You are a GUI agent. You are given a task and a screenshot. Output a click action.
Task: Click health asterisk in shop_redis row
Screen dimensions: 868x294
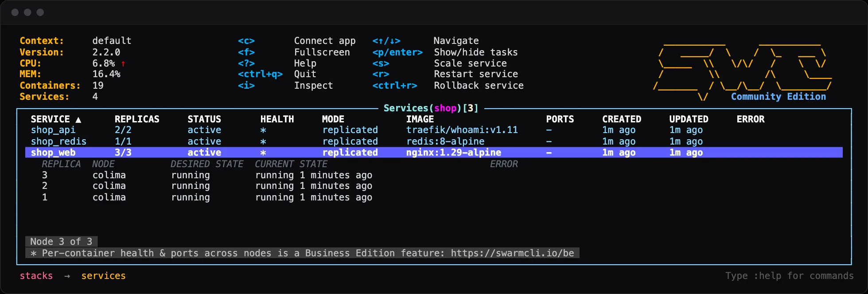tap(263, 142)
